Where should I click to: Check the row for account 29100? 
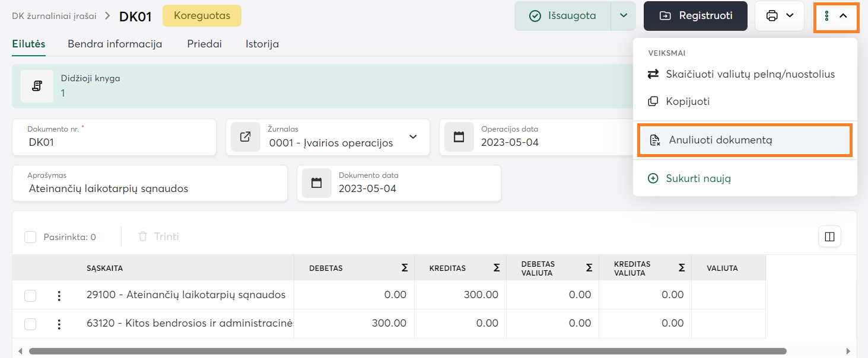coord(30,295)
